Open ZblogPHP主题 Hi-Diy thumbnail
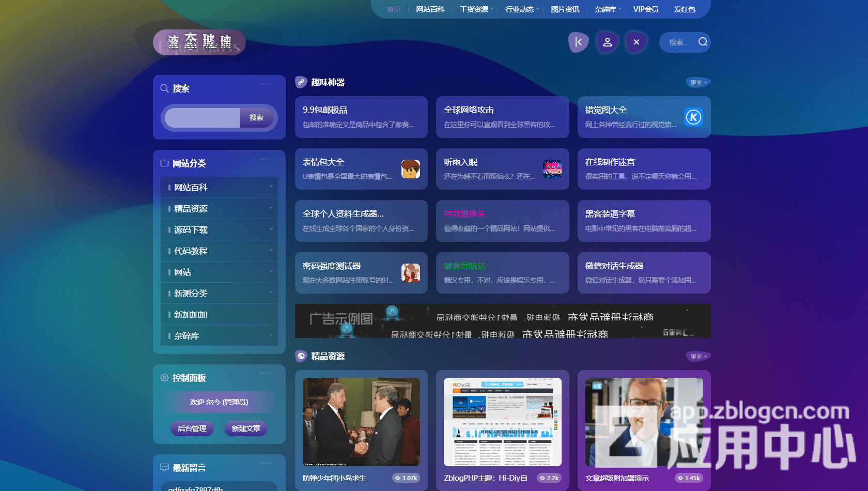Screen dimensions: 868x491 tap(502, 422)
